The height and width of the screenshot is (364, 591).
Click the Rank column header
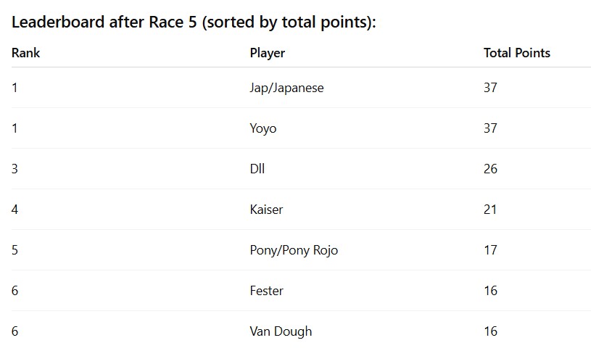(x=25, y=53)
